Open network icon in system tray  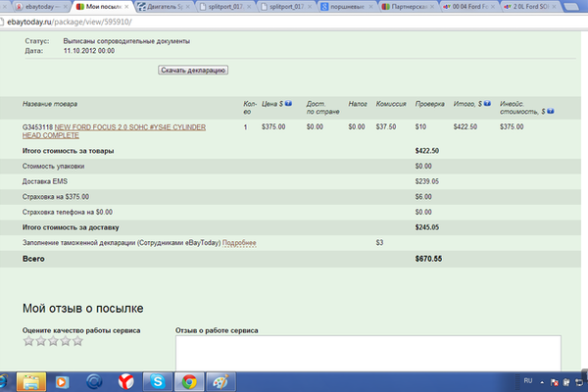(x=579, y=382)
